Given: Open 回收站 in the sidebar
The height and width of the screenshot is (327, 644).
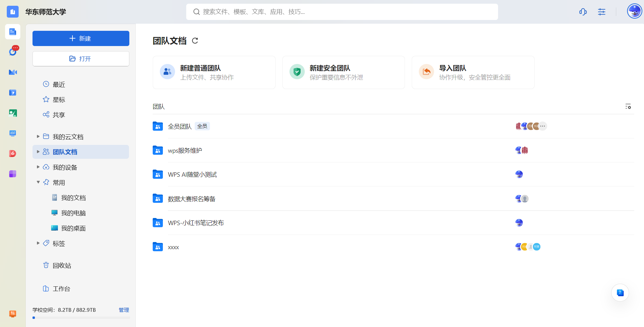Looking at the screenshot, I should 81,265.
